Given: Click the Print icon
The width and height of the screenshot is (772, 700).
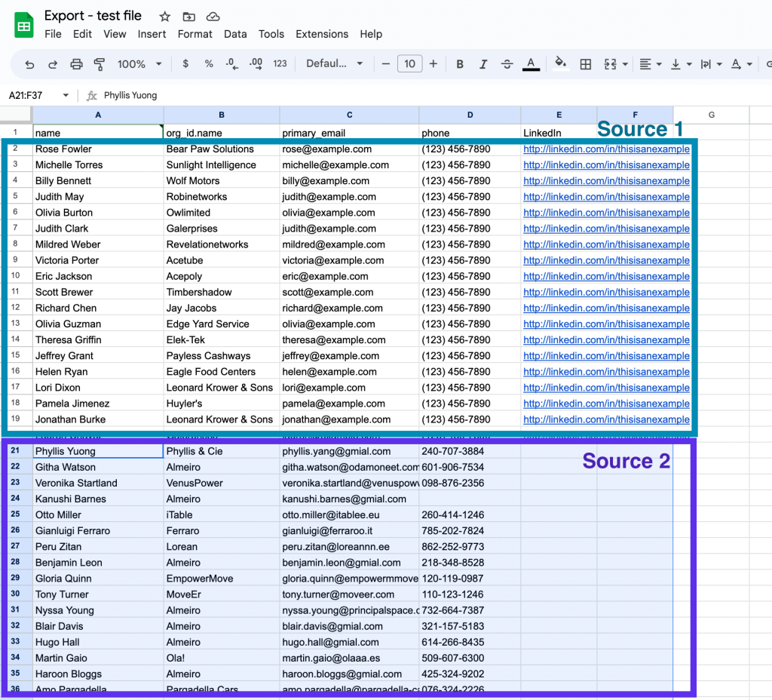Looking at the screenshot, I should point(76,64).
